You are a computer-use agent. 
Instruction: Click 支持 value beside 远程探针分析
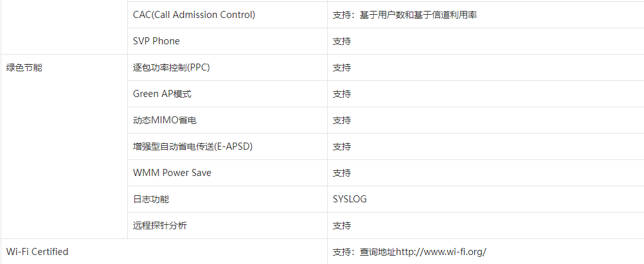[x=342, y=225]
